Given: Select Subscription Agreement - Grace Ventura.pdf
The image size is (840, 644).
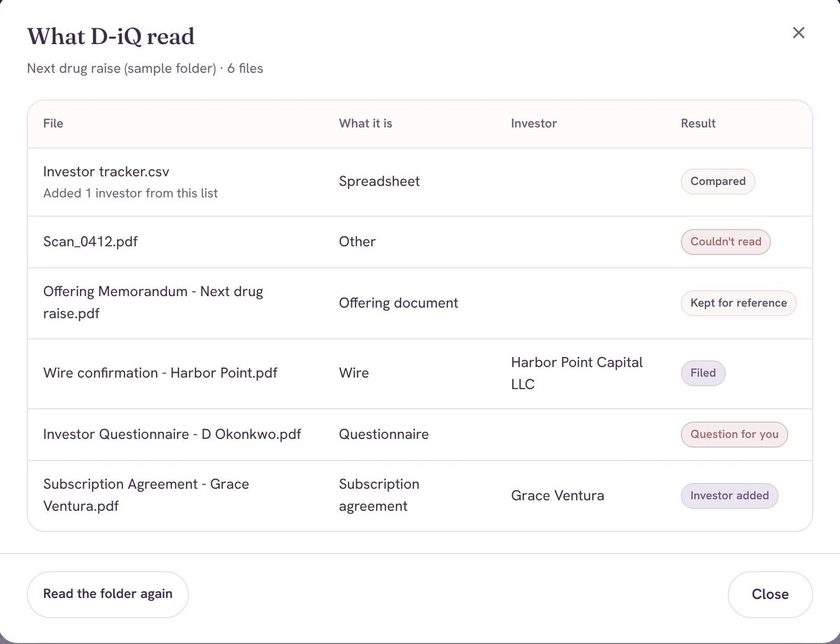Looking at the screenshot, I should (x=146, y=495).
